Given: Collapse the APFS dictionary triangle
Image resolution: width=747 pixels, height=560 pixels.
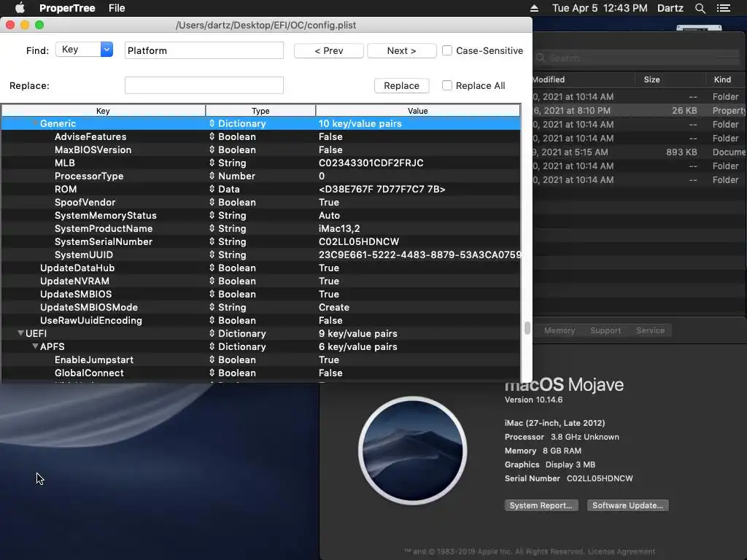Looking at the screenshot, I should 35,346.
